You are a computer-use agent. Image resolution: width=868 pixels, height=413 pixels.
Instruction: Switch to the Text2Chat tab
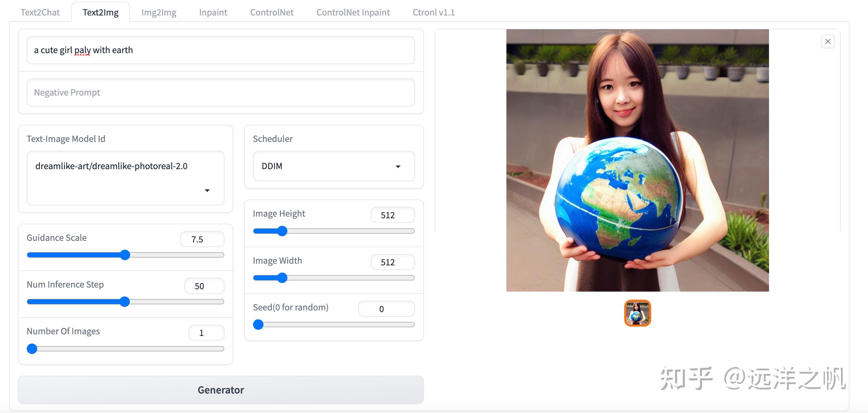(x=40, y=12)
